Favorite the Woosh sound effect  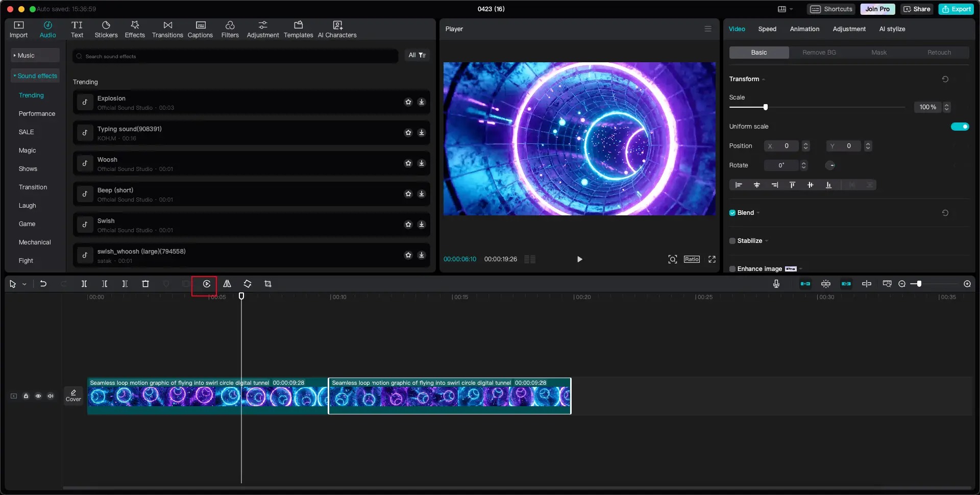click(x=408, y=163)
